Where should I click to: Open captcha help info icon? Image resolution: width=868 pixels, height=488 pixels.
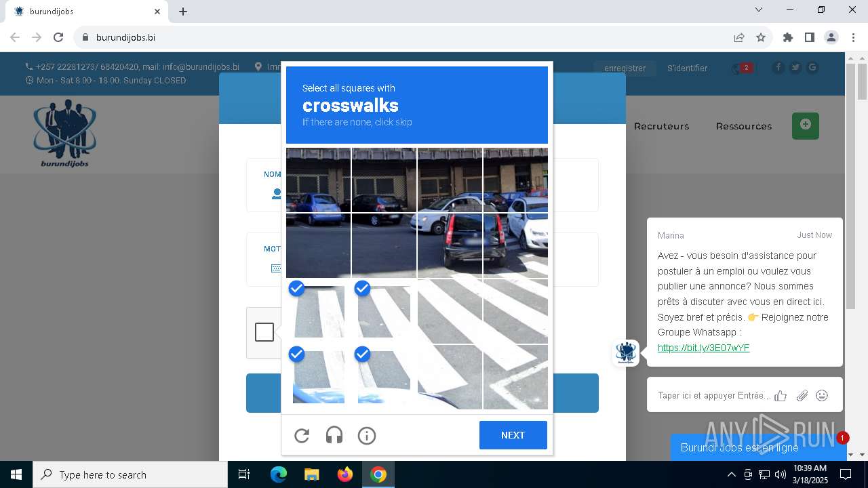367,436
